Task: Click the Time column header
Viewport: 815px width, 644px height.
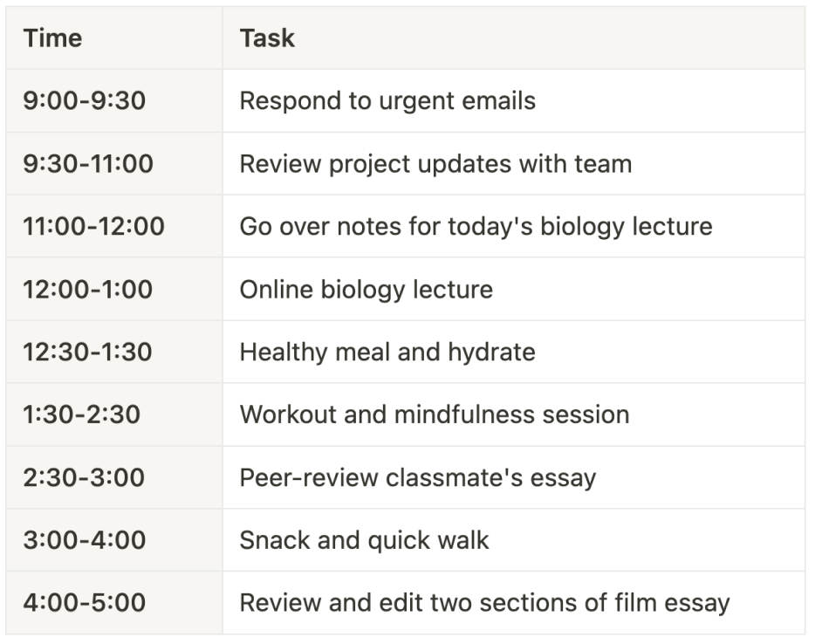Action: pyautogui.click(x=52, y=38)
